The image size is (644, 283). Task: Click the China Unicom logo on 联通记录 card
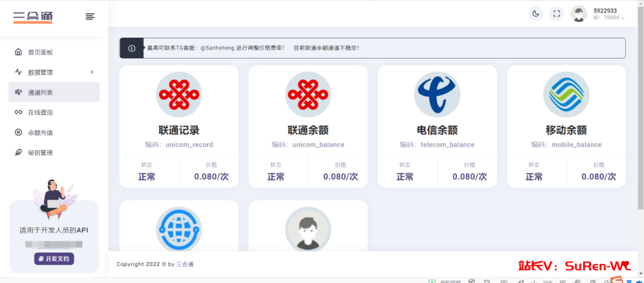tap(179, 94)
